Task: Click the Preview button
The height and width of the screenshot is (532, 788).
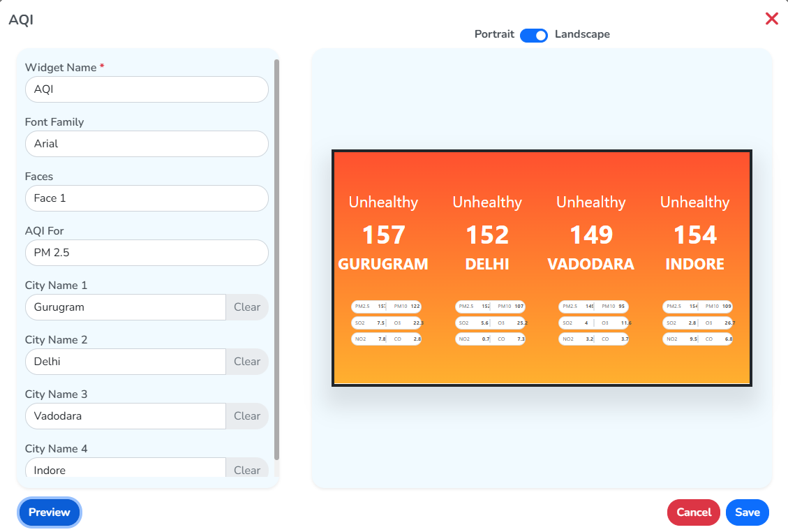Action: [x=50, y=512]
